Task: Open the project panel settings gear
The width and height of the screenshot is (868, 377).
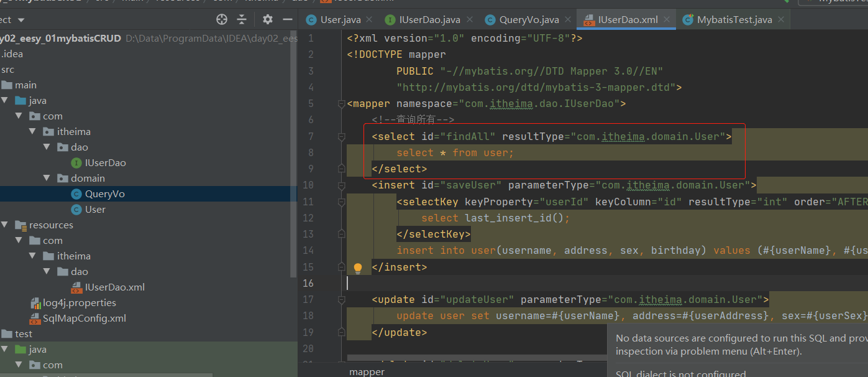Action: coord(268,19)
